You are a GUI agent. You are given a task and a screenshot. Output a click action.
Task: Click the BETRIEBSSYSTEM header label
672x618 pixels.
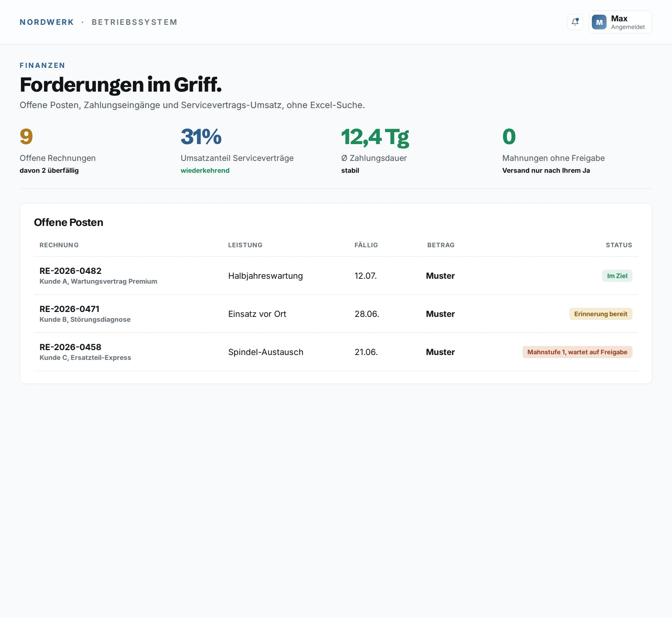pos(134,22)
